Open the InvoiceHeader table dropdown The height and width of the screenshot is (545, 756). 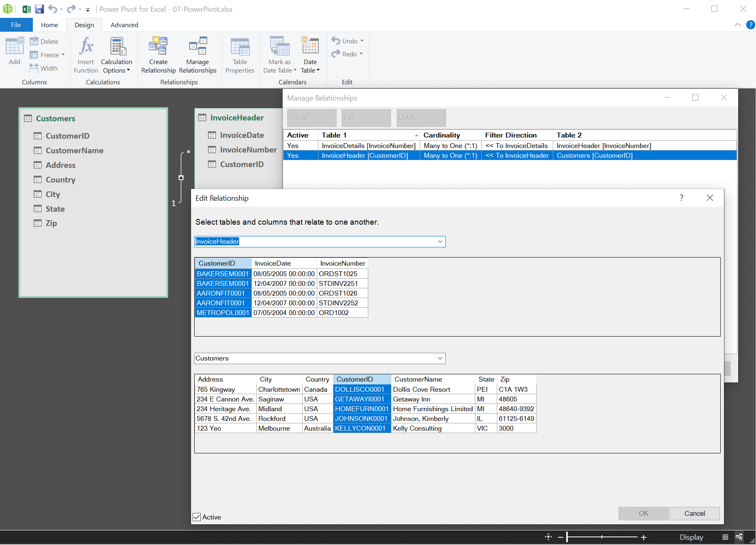[440, 242]
